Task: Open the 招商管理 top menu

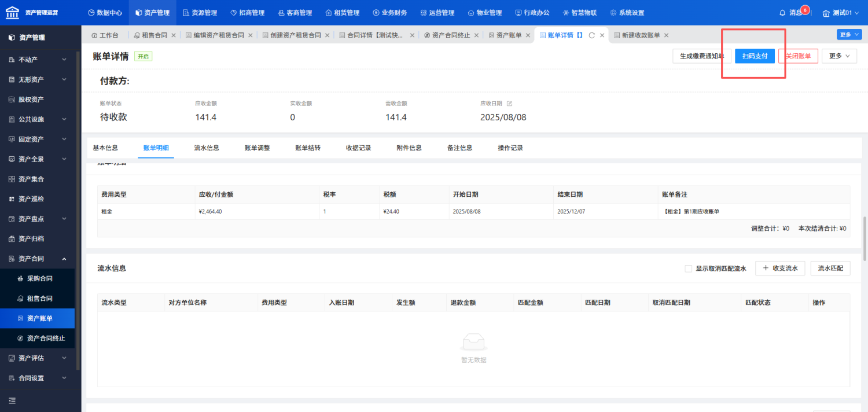Action: (x=247, y=12)
